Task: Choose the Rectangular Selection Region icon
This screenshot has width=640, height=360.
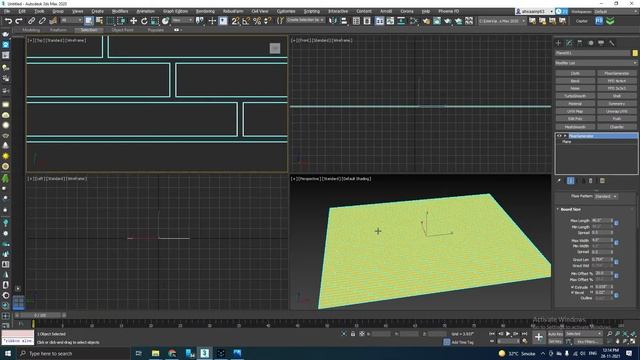Action: [x=110, y=21]
